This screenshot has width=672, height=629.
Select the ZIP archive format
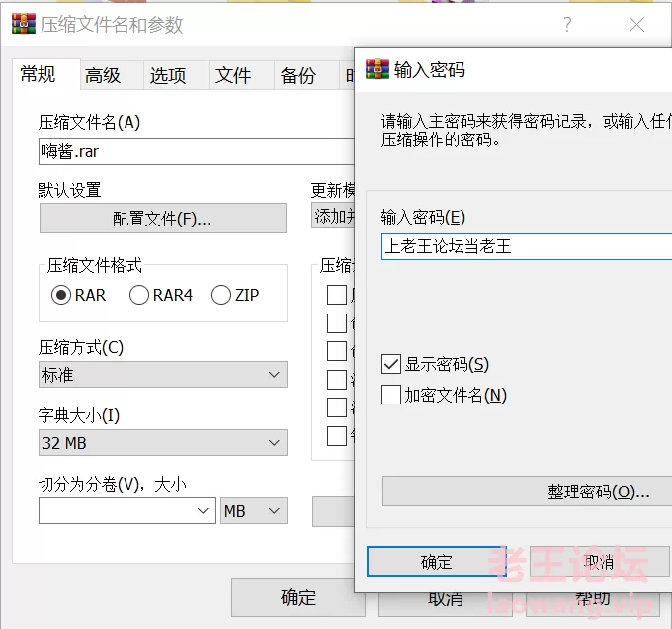235,295
